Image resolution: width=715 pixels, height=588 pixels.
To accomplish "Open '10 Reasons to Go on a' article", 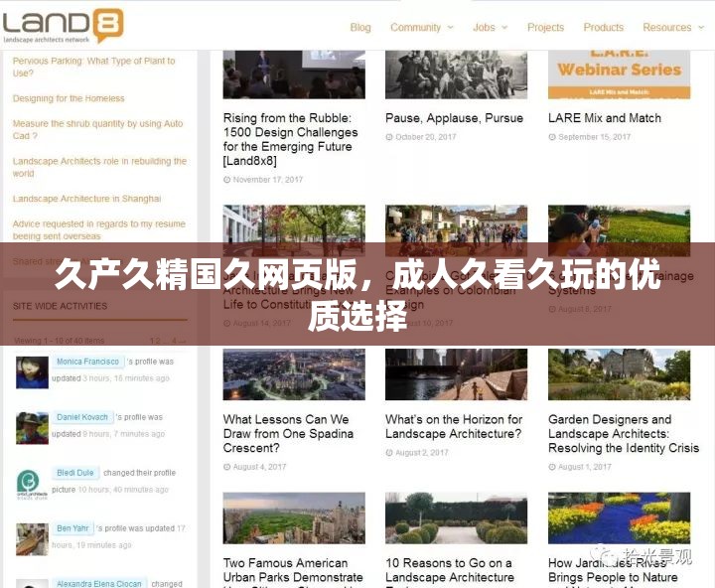I will [x=450, y=570].
